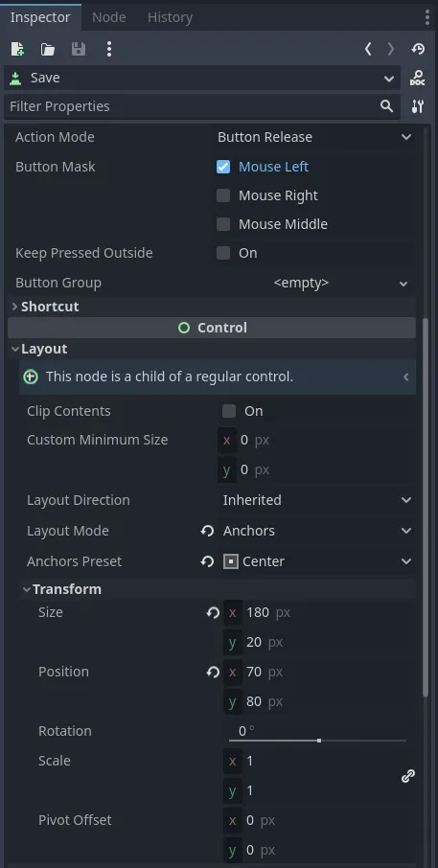
Task: Click the Rotation slider track
Action: pos(318,741)
